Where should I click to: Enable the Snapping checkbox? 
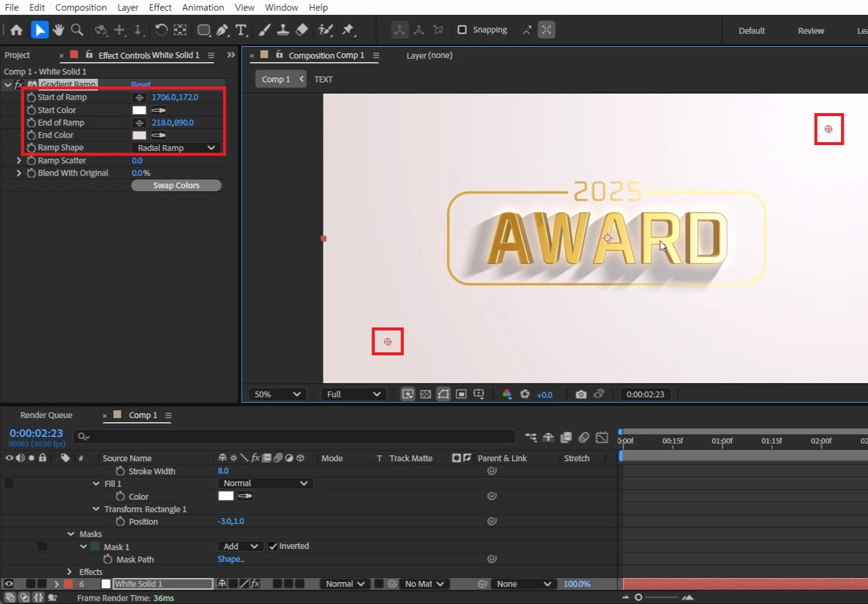[462, 30]
